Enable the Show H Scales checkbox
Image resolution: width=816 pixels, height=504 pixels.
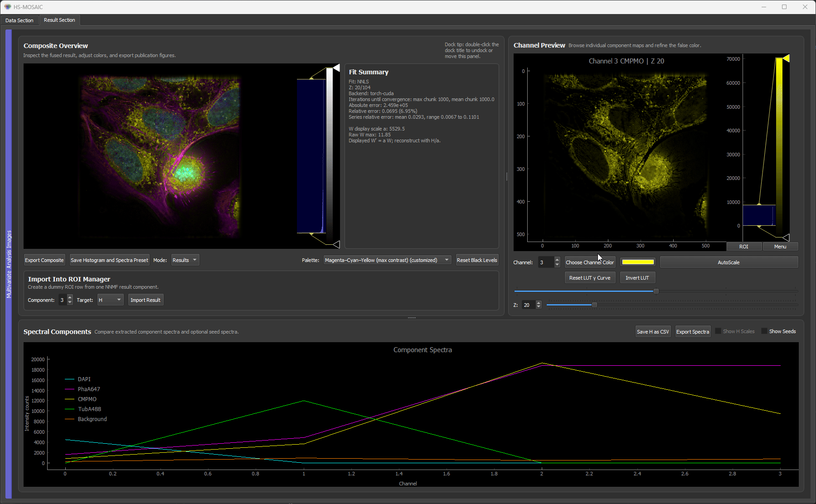point(718,331)
